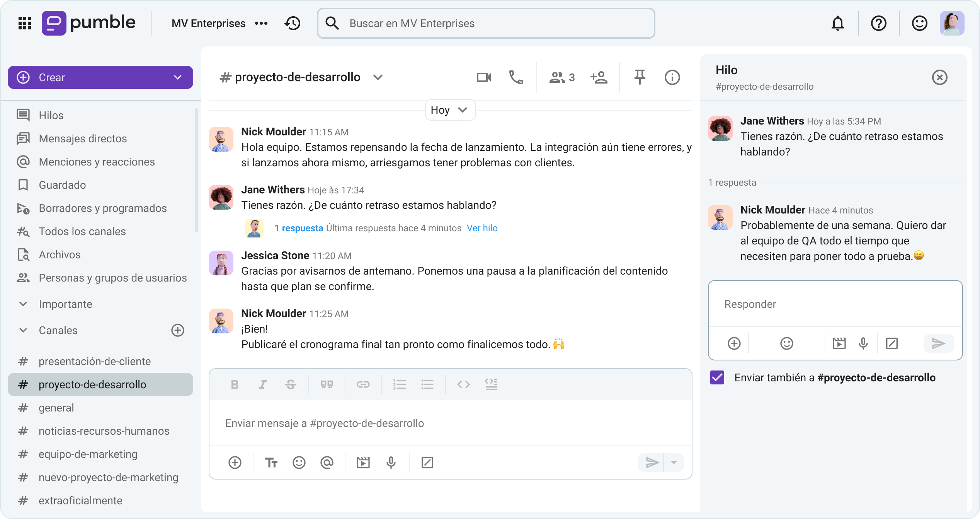Start a voice call with phone icon
The image size is (980, 519).
coord(516,77)
